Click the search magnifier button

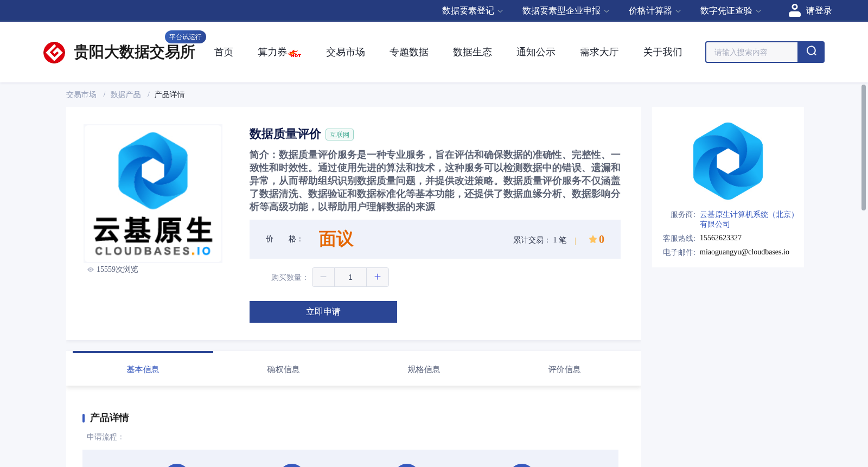[x=811, y=52]
